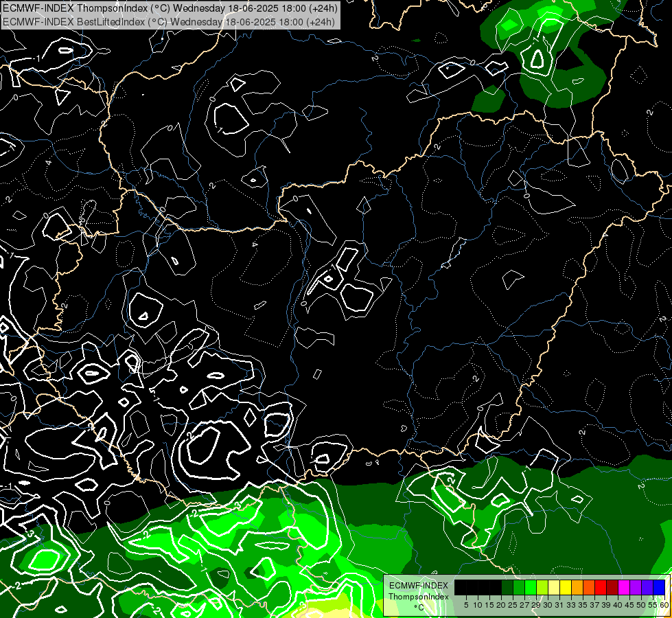Click the ThompsonIndex label in the legend box
The width and height of the screenshot is (672, 618).
419,597
